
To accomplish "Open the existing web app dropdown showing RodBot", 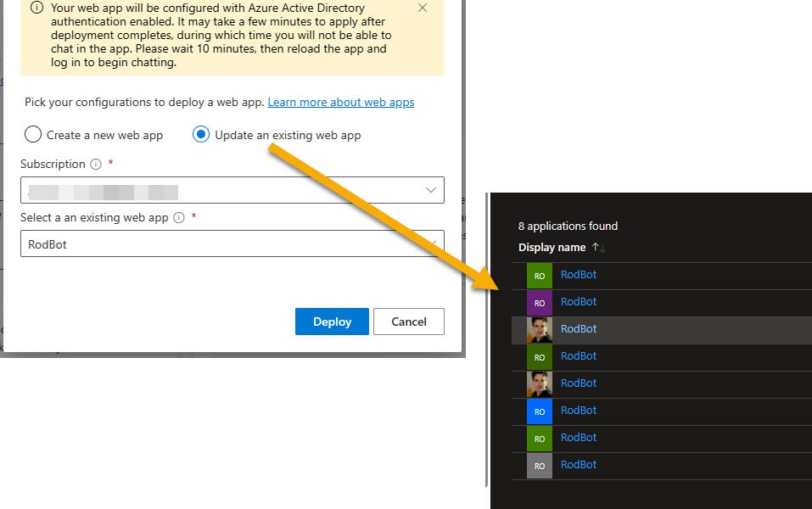I will click(x=232, y=243).
